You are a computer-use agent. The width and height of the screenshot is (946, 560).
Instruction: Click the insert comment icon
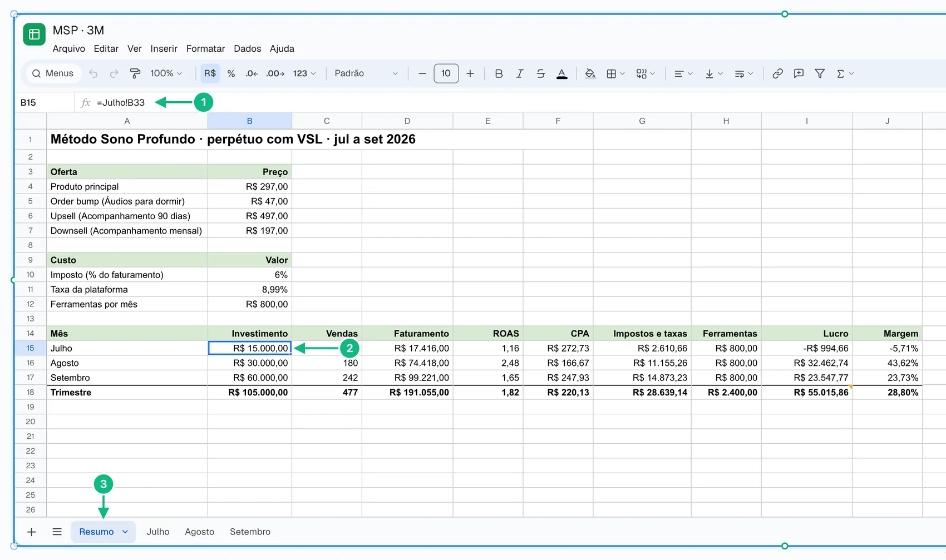(799, 73)
